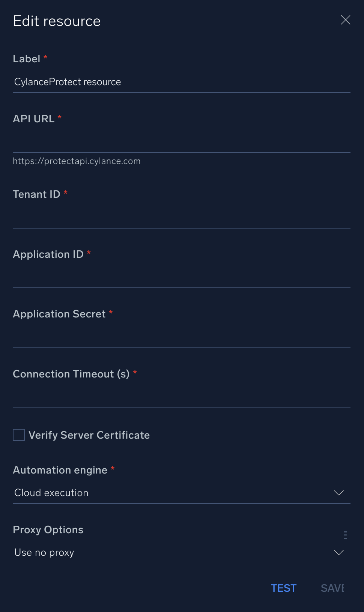
Task: Enable the Verify Server Certificate checkbox
Action: click(18, 435)
